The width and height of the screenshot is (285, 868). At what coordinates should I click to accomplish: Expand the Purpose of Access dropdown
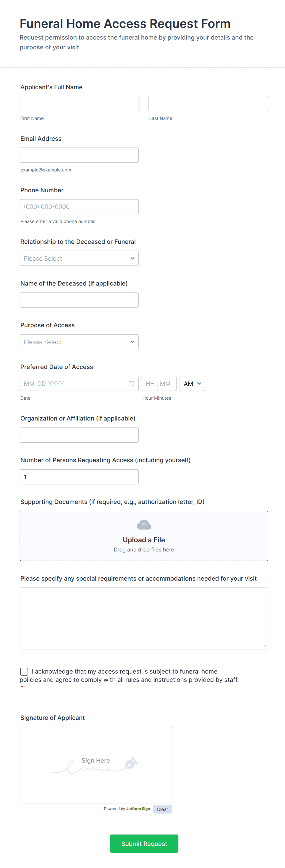coord(79,342)
